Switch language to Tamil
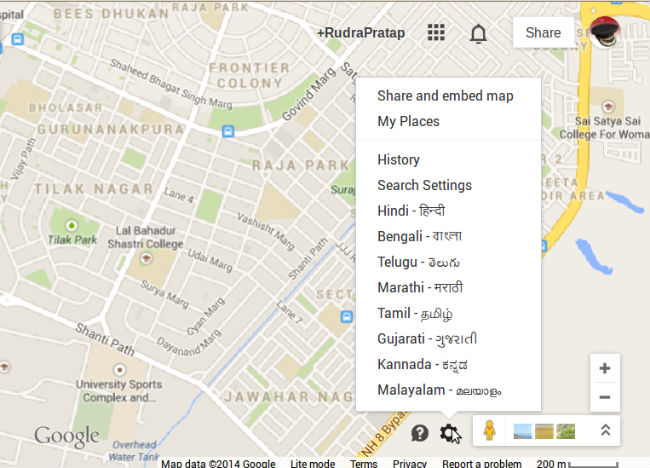 415,313
